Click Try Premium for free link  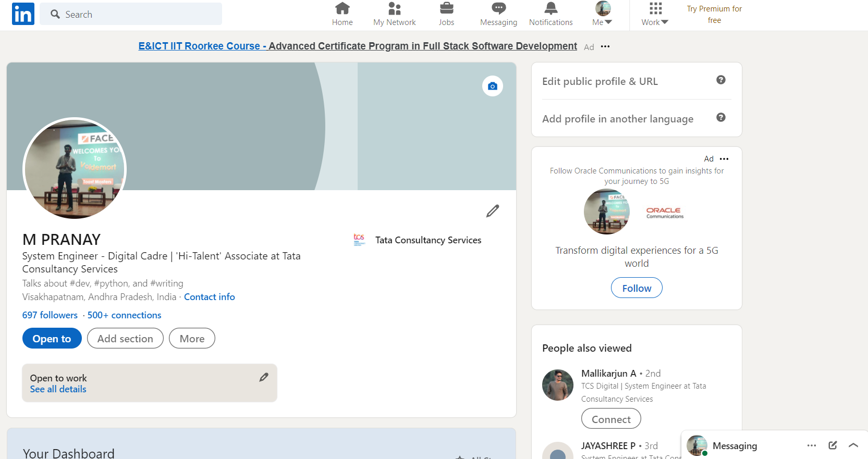[714, 15]
